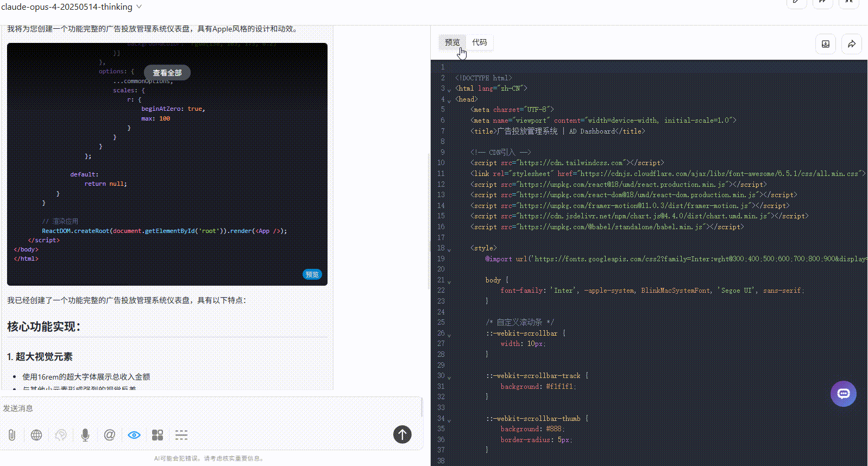Share the artifact with the curved-arrow icon
868x466 pixels.
coord(852,44)
